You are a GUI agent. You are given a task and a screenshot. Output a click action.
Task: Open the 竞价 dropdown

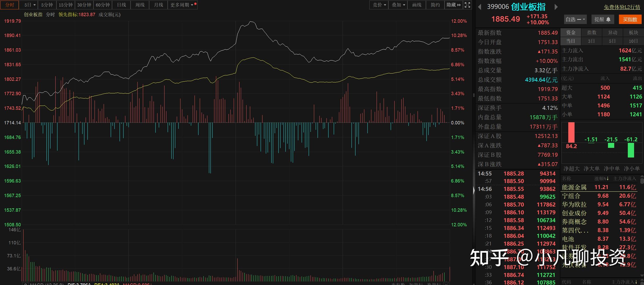pyautogui.click(x=379, y=5)
